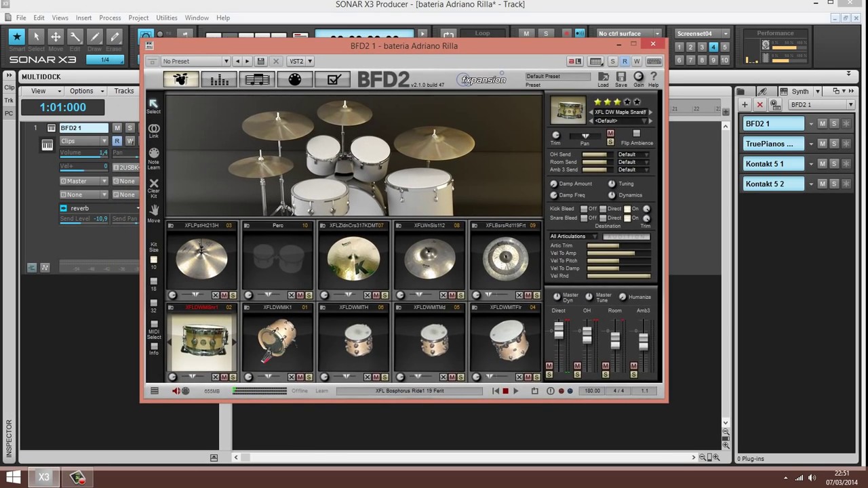Screen dimensions: 868x488
Task: Open the Process menu
Action: 110,18
